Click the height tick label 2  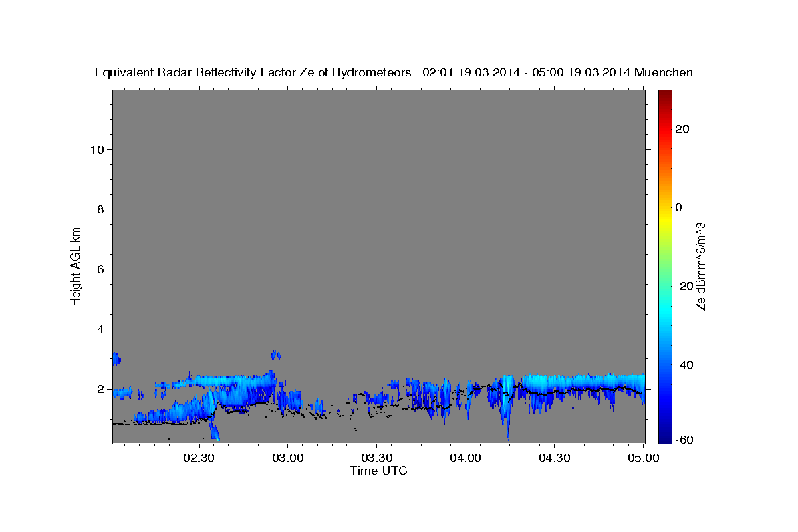click(x=100, y=389)
